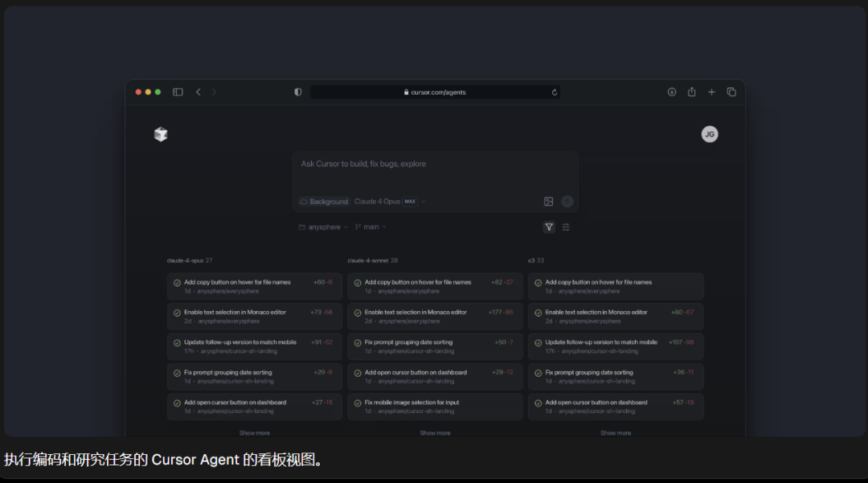
Task: Open claude-4-sonnet Add open cursor button card
Action: click(x=435, y=377)
